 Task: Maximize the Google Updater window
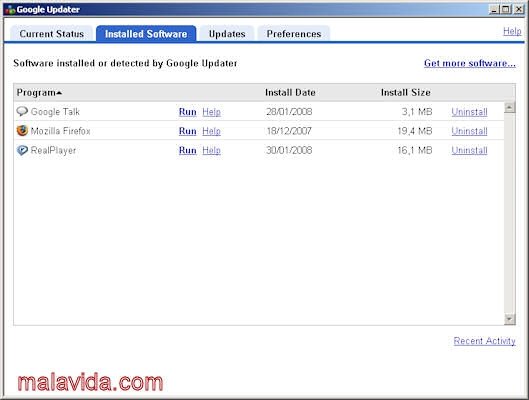pos(506,9)
